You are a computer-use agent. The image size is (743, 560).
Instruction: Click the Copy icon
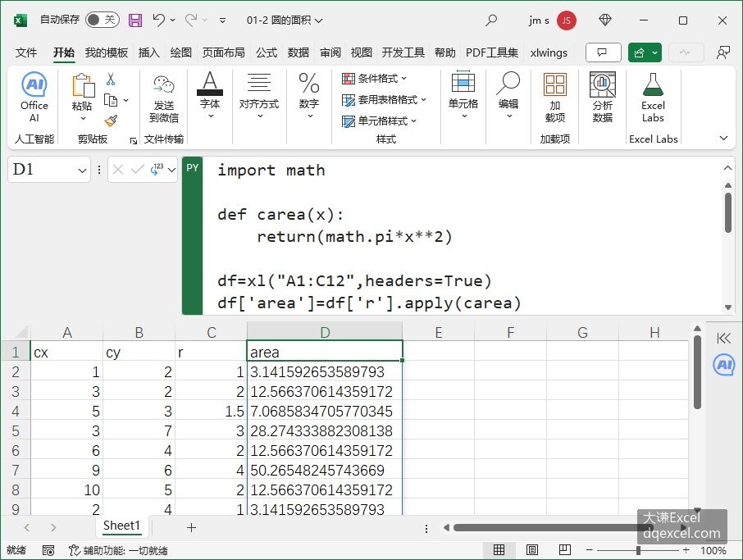111,100
